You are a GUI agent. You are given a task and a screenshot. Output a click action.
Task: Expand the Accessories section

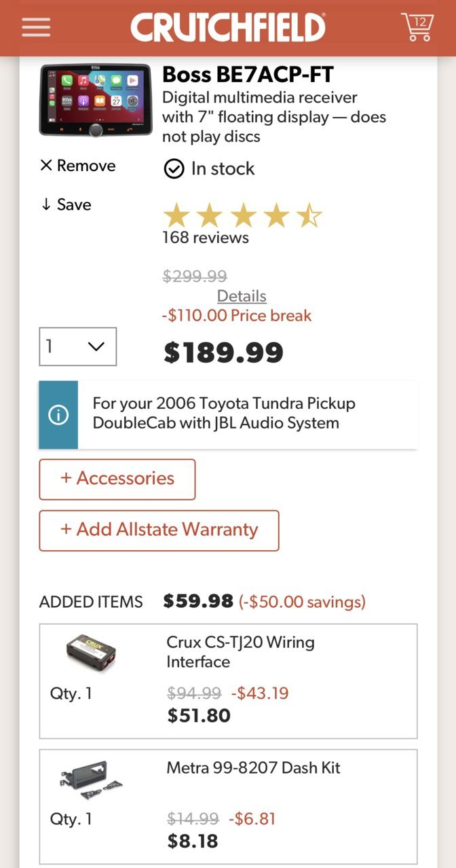click(x=117, y=479)
